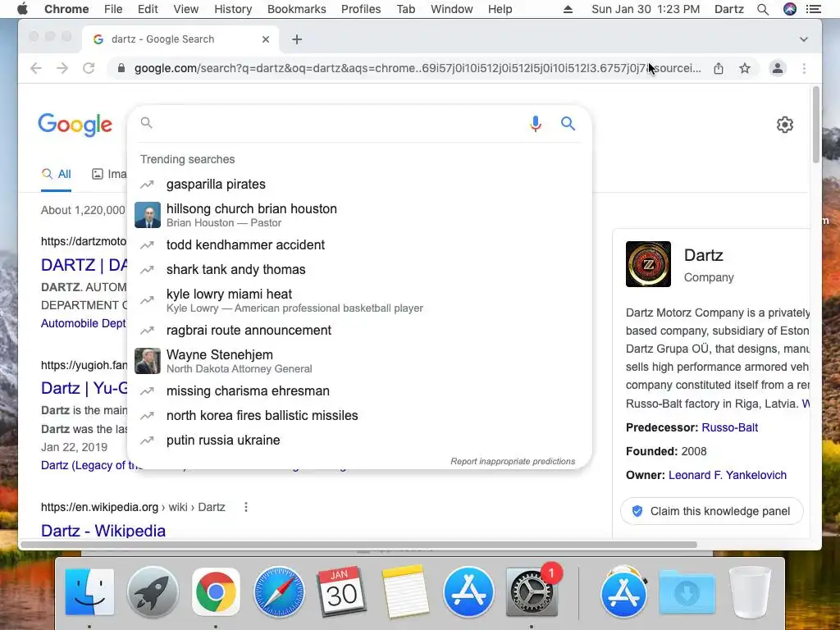Select north korea fires ballistic missiles
This screenshot has width=840, height=630.
click(x=359, y=416)
